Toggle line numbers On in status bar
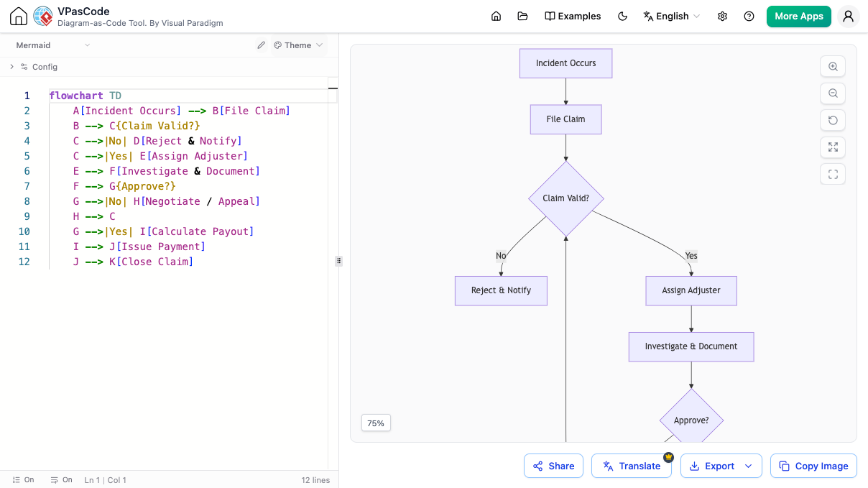868x488 pixels. pos(23,479)
